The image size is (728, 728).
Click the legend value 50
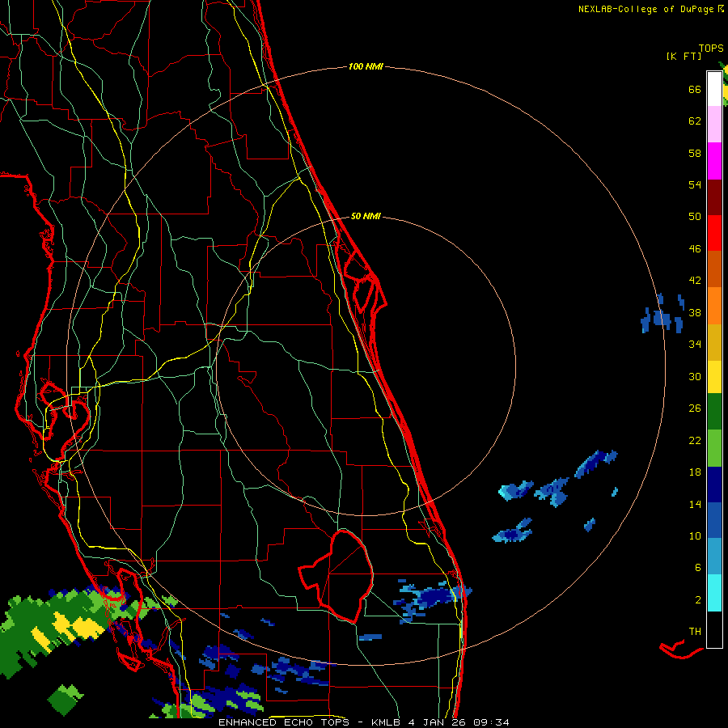point(695,216)
